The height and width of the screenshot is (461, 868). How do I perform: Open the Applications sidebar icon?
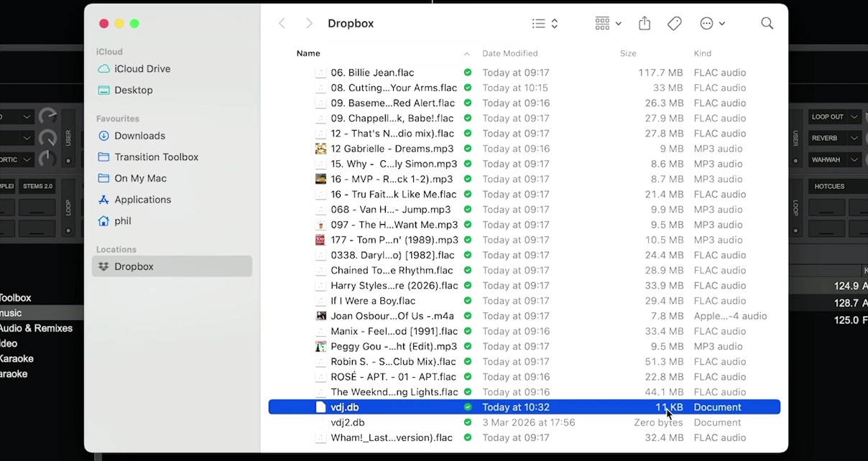pyautogui.click(x=141, y=200)
